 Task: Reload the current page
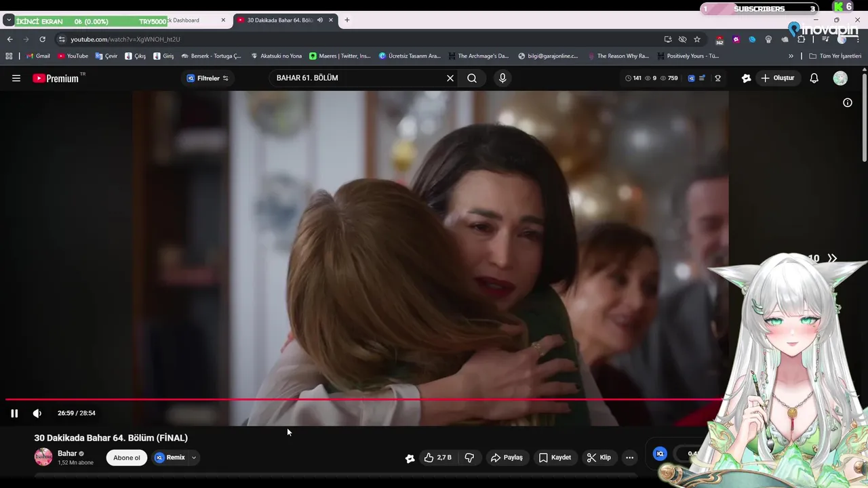coord(42,39)
